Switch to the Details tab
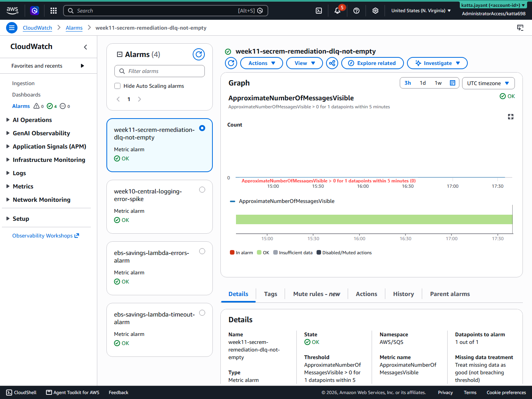Image resolution: width=532 pixels, height=399 pixels. [x=238, y=294]
